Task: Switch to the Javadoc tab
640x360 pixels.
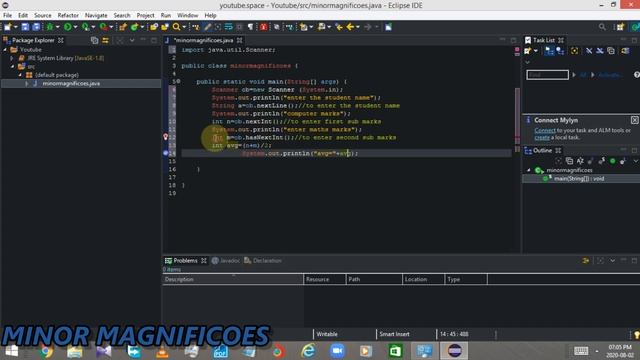Action: (226, 260)
